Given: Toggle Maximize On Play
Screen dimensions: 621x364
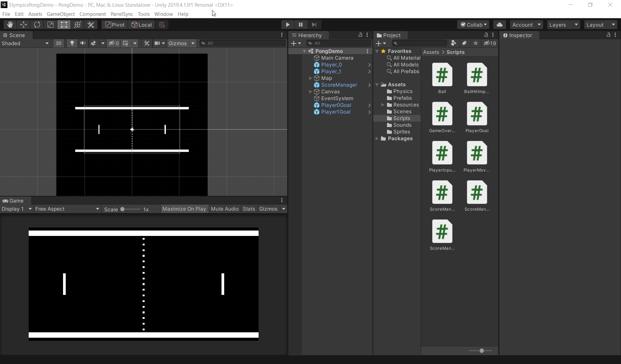Looking at the screenshot, I should tap(184, 209).
